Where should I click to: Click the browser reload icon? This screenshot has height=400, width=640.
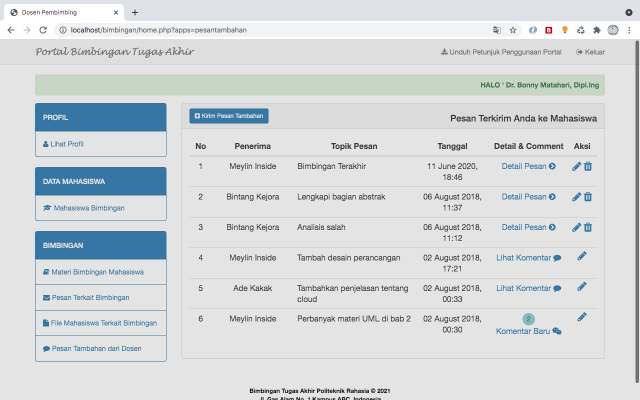(x=44, y=30)
